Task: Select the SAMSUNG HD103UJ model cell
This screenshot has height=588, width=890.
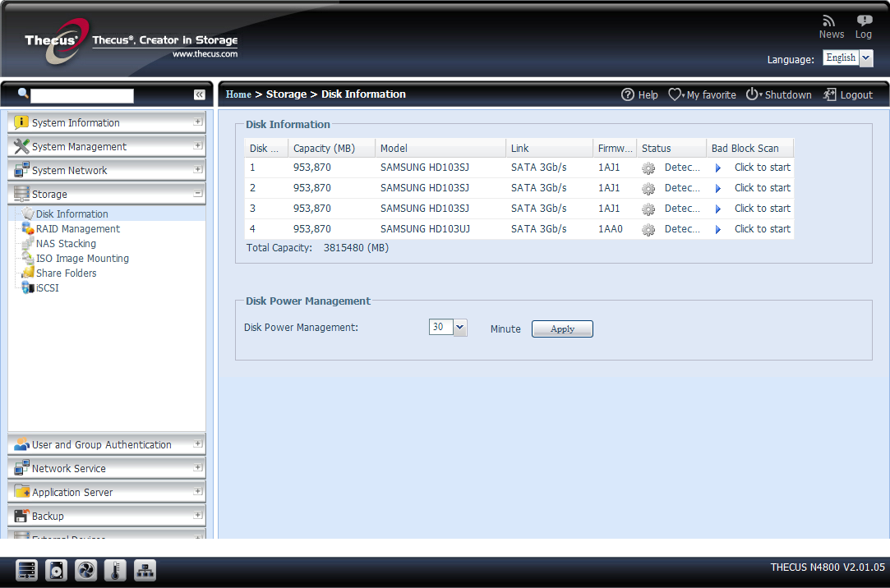Action: coord(425,228)
